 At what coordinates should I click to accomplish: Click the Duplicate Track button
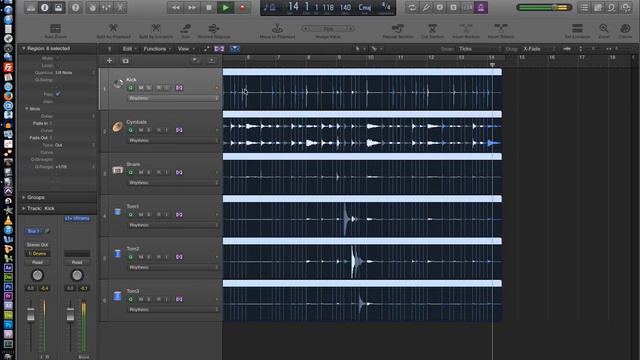click(125, 61)
